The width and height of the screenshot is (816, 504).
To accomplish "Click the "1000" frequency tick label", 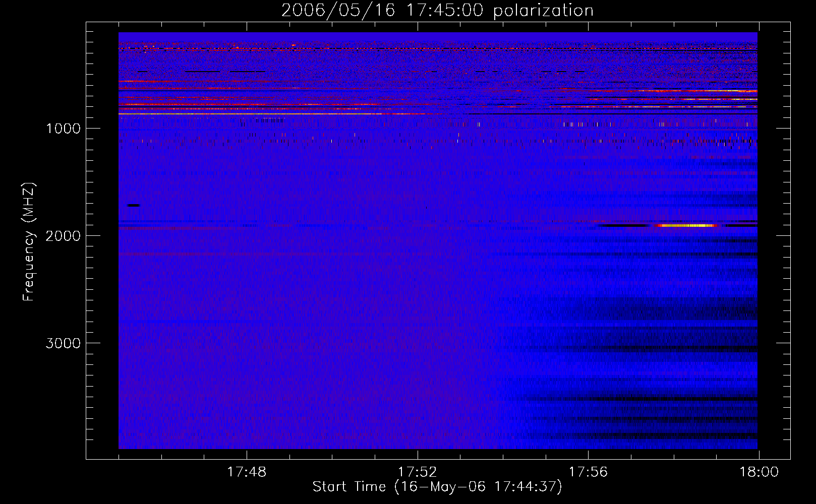I will click(63, 129).
